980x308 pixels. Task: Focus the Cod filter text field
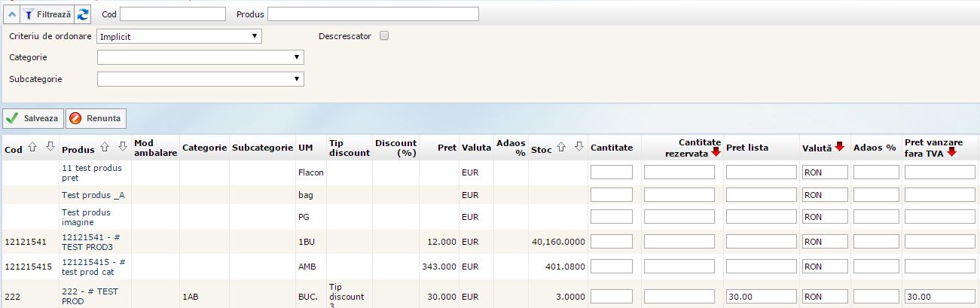[x=172, y=14]
